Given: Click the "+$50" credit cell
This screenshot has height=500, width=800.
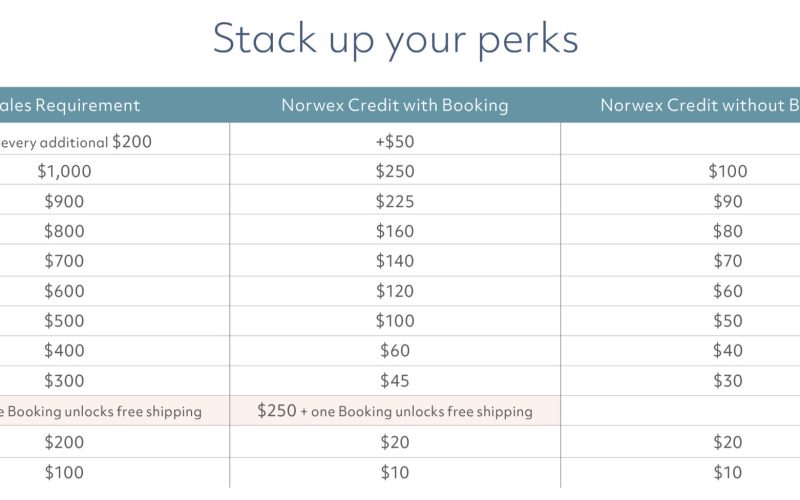Looking at the screenshot, I should point(394,141).
